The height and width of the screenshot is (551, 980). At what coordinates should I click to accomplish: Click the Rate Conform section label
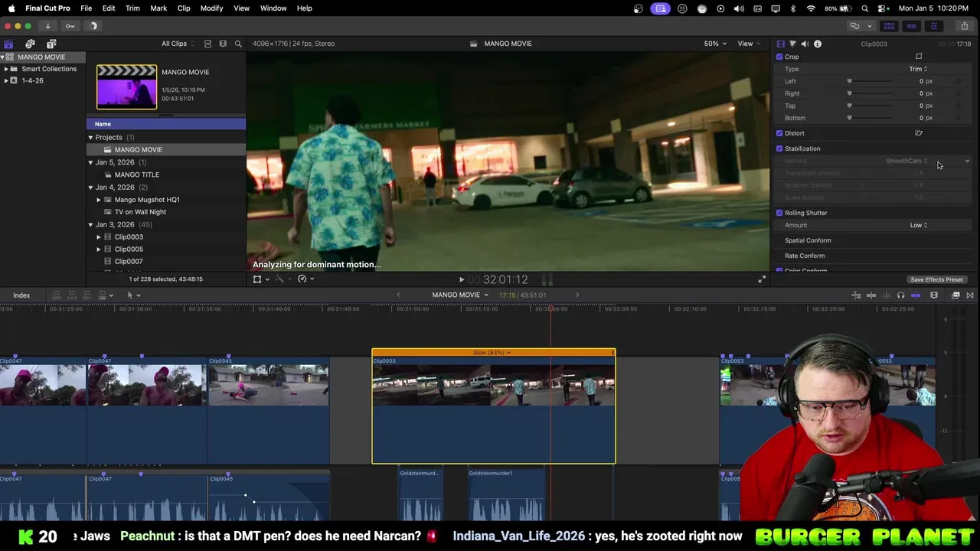tap(805, 256)
